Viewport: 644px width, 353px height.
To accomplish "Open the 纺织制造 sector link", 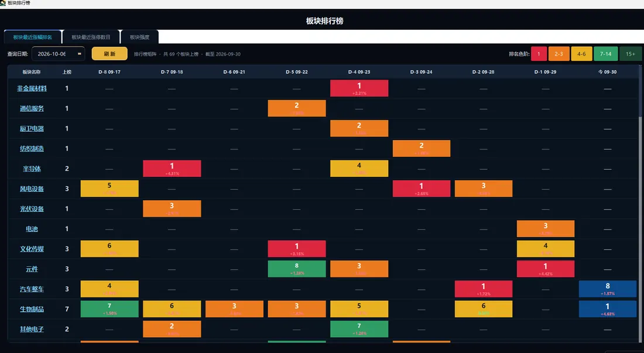I will click(x=32, y=149).
